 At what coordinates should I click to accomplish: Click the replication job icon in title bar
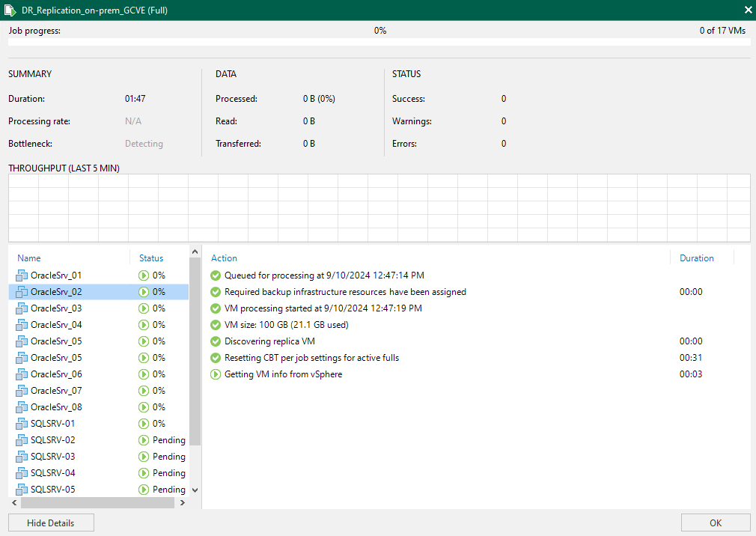pos(10,10)
